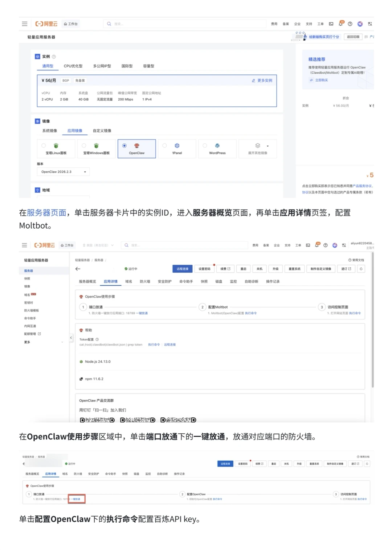Click the 制作自定义镜像 button in middle screenshot
392x551 pixels.
coord(321,269)
